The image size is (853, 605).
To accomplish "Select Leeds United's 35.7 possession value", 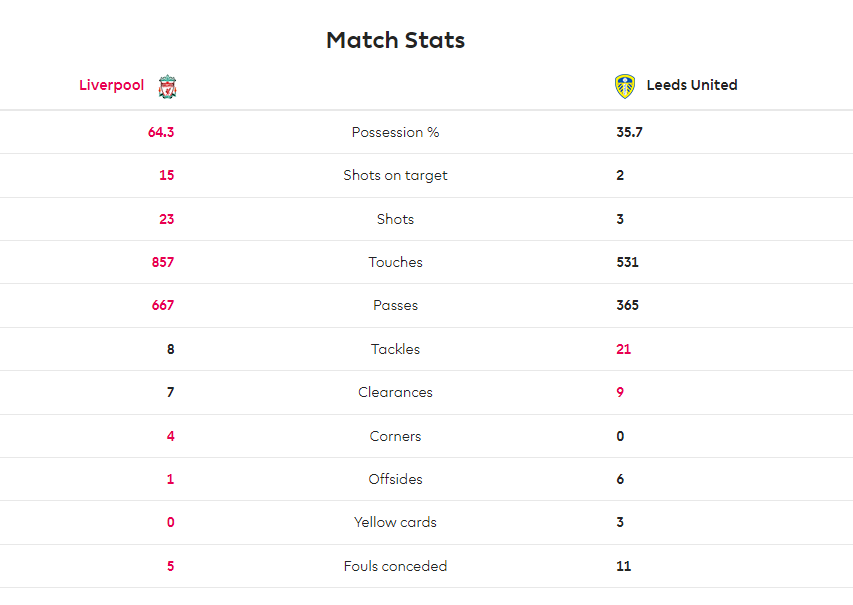I will pyautogui.click(x=629, y=132).
